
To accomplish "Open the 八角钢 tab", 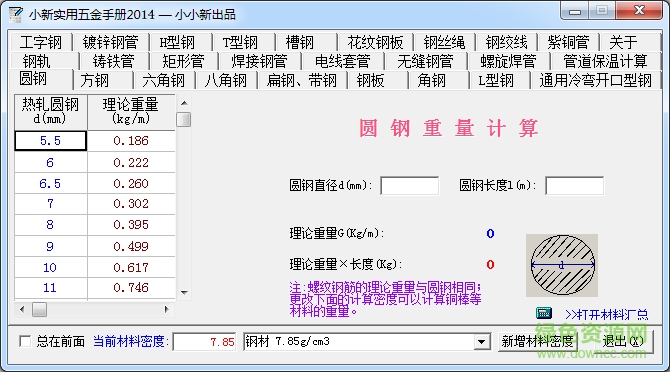I will (x=226, y=80).
